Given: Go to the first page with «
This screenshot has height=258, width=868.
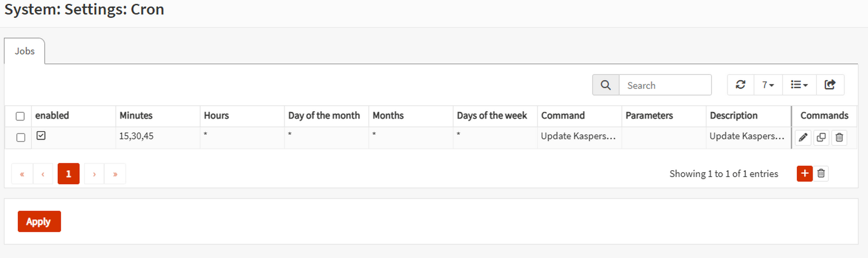Looking at the screenshot, I should point(22,174).
